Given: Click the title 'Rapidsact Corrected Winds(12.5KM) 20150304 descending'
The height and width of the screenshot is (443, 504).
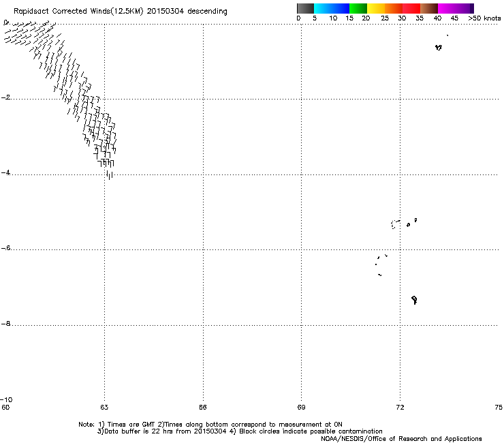Looking at the screenshot, I should [121, 12].
